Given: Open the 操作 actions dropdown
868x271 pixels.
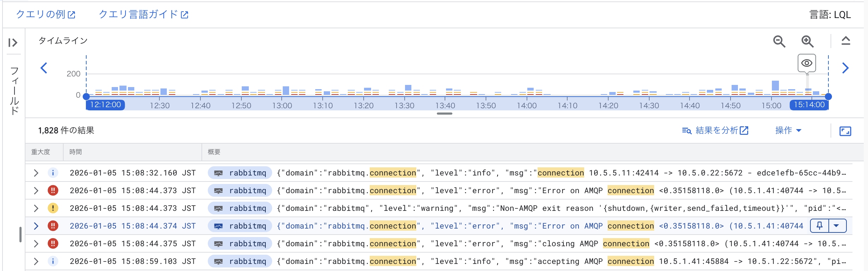Looking at the screenshot, I should 788,131.
